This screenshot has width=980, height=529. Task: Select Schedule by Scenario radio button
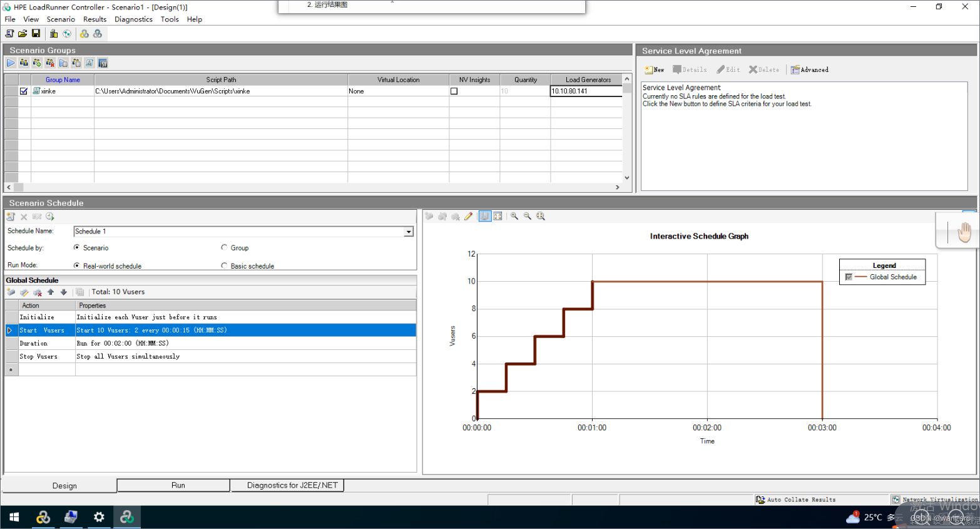coord(76,248)
